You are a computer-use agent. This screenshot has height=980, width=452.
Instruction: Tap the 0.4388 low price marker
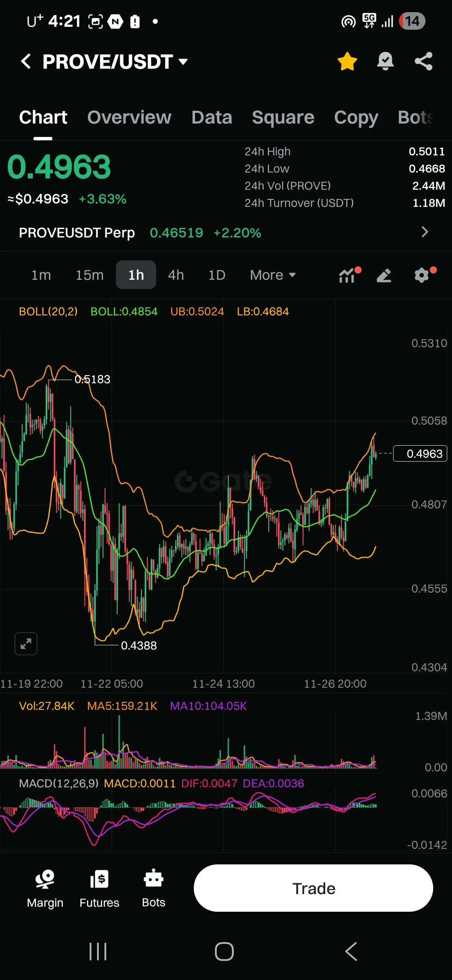click(139, 646)
